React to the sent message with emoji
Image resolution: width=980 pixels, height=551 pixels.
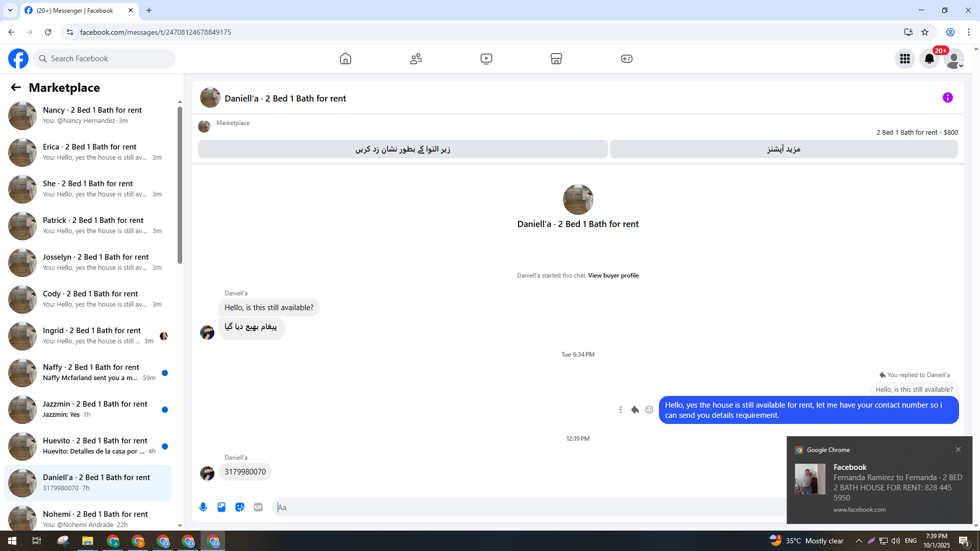click(x=649, y=410)
